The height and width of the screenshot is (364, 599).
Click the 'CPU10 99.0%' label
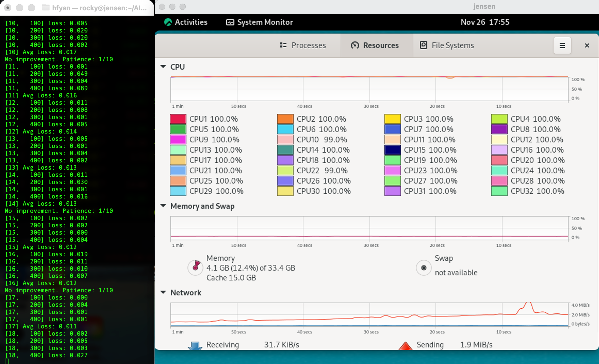coord(322,139)
